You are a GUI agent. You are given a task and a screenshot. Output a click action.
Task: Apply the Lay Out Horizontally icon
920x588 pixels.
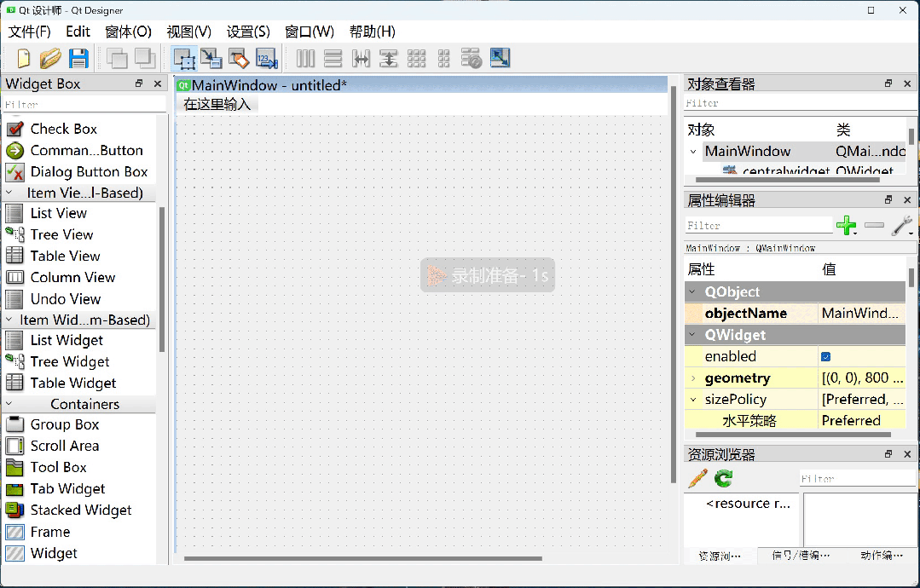(x=306, y=59)
